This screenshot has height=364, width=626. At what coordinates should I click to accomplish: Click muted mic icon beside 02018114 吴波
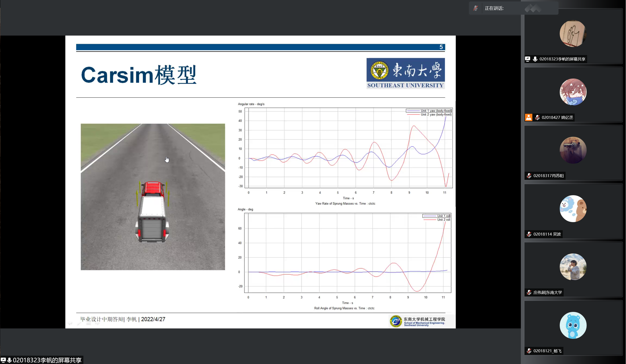click(x=529, y=234)
